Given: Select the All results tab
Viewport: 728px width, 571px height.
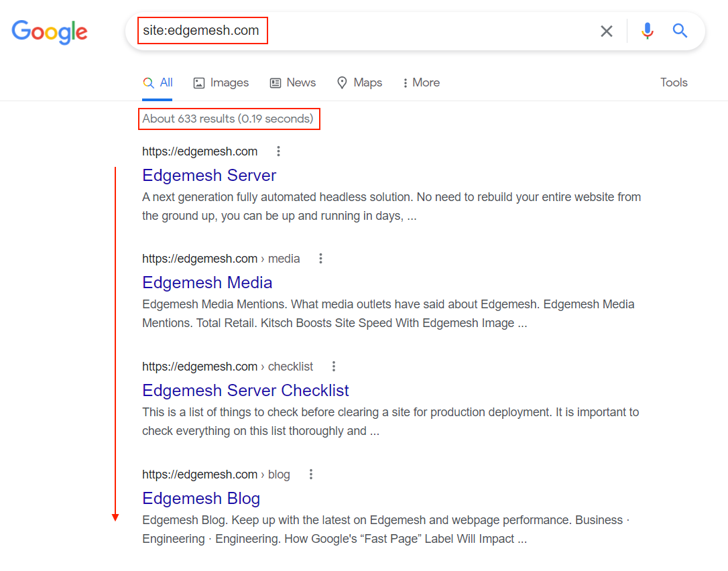Looking at the screenshot, I should coord(158,82).
